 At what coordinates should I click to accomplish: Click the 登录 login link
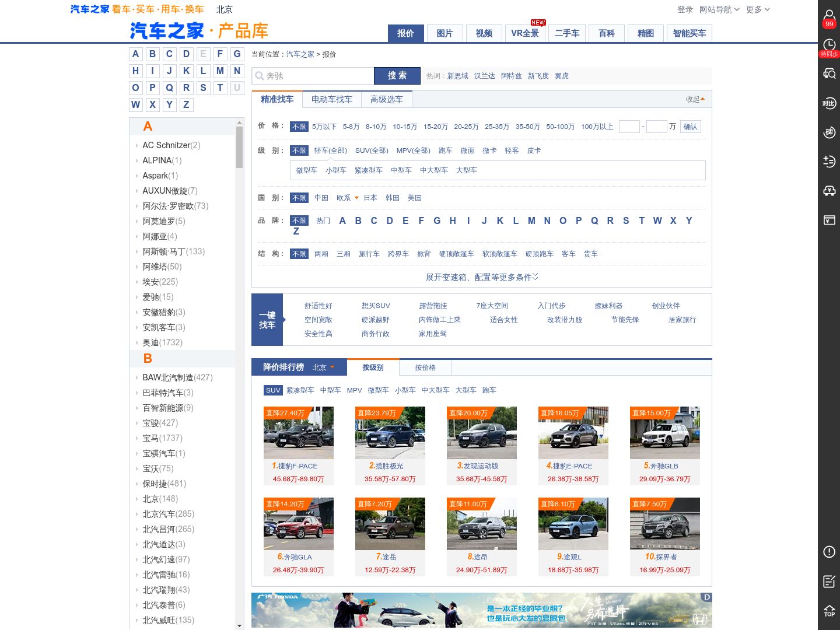pos(685,9)
